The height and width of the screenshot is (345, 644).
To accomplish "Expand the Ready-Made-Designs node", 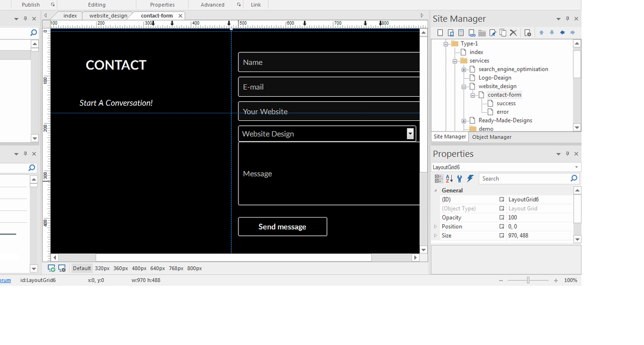I will [464, 121].
